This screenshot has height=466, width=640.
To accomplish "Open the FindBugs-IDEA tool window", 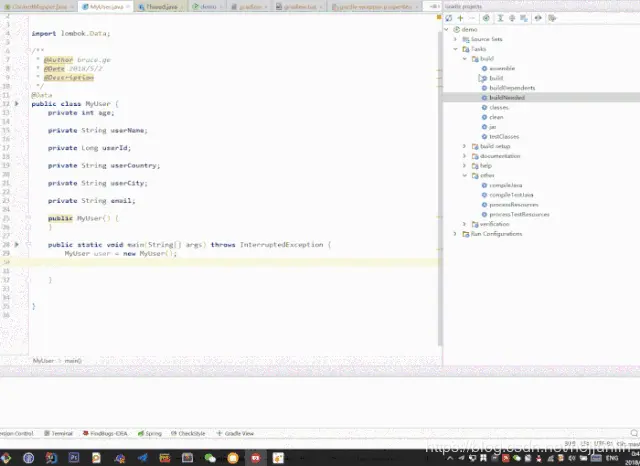I will (105, 433).
